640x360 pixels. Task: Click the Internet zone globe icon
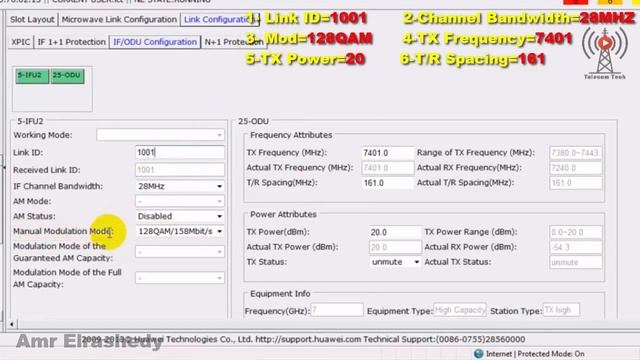click(479, 353)
